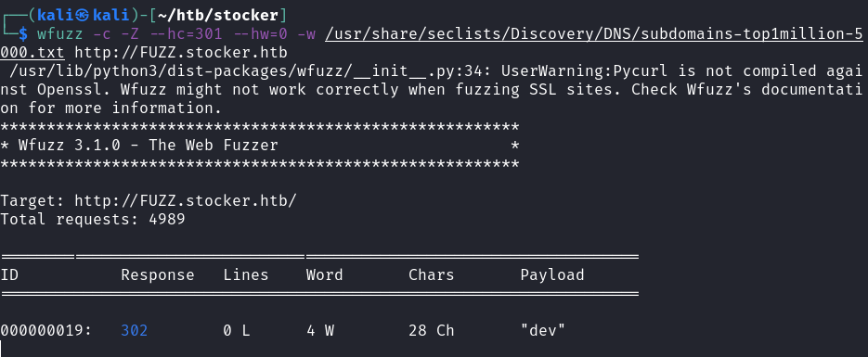Click the Payload column header
868x357 pixels.
coord(552,275)
